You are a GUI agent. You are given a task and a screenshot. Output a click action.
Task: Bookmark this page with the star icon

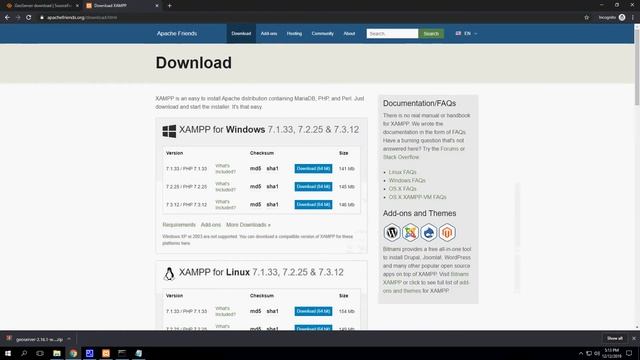click(x=587, y=18)
